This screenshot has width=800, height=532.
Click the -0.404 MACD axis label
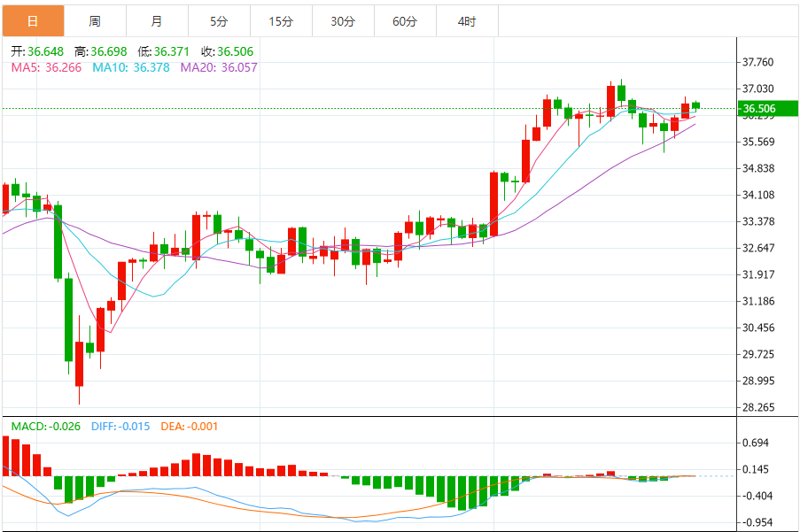(x=756, y=496)
